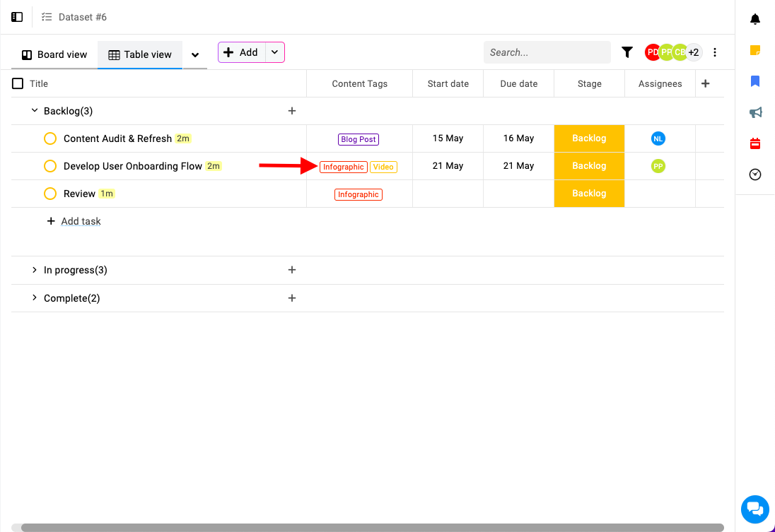
Task: Click the Video tag on Onboarding Flow row
Action: [x=383, y=167]
